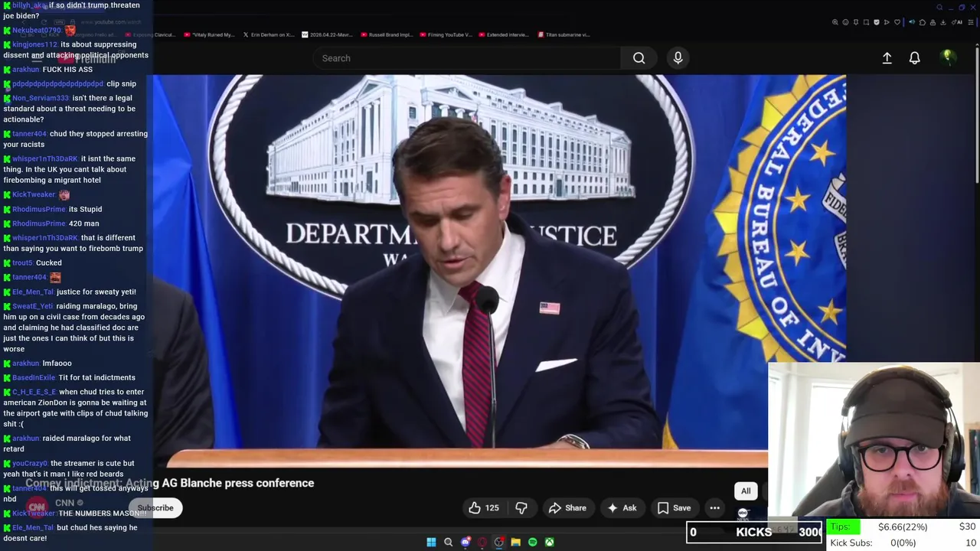
Task: Open the browser easy setup menu icon
Action: tap(970, 22)
